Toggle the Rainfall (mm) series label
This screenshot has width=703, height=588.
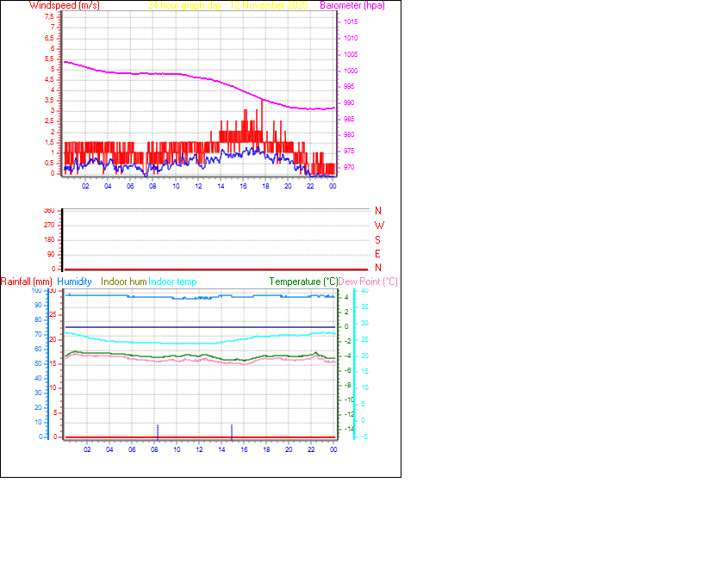tap(27, 281)
